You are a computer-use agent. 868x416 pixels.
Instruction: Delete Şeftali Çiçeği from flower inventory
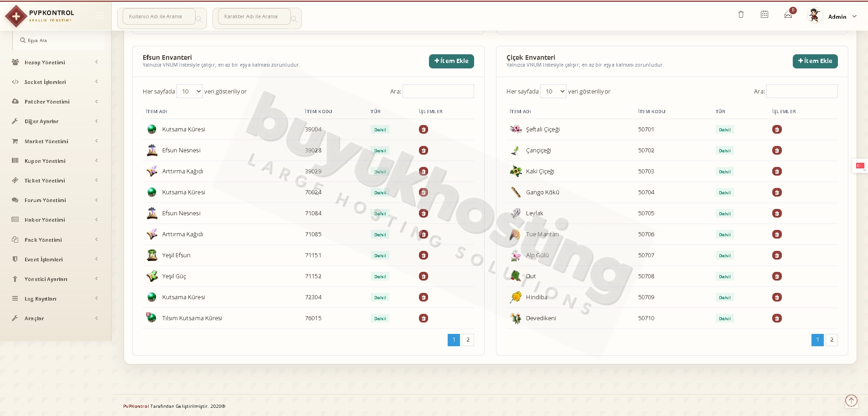pos(777,130)
